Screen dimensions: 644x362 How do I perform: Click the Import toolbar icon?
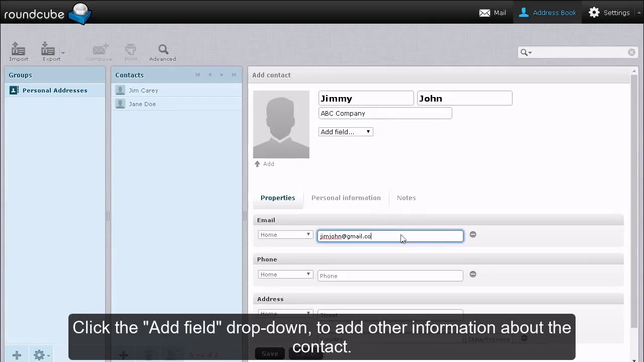18,52
